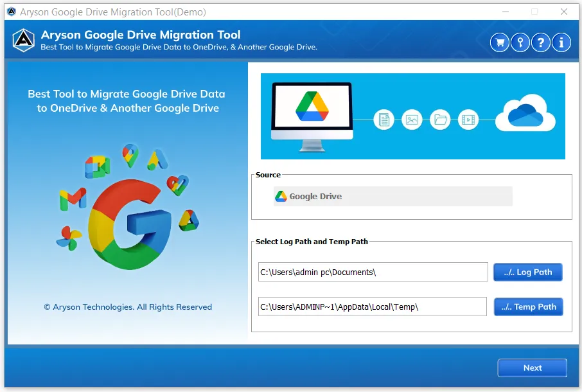
Task: Click the large Google G logo
Action: [x=130, y=224]
